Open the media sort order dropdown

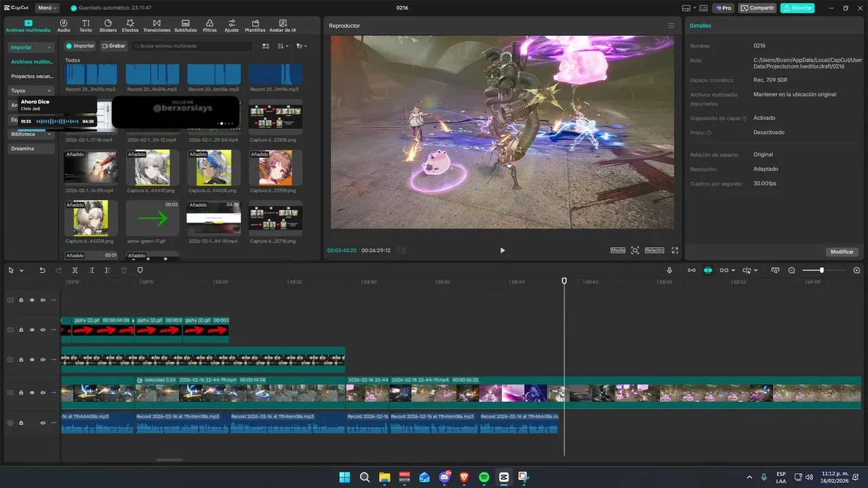pyautogui.click(x=283, y=46)
